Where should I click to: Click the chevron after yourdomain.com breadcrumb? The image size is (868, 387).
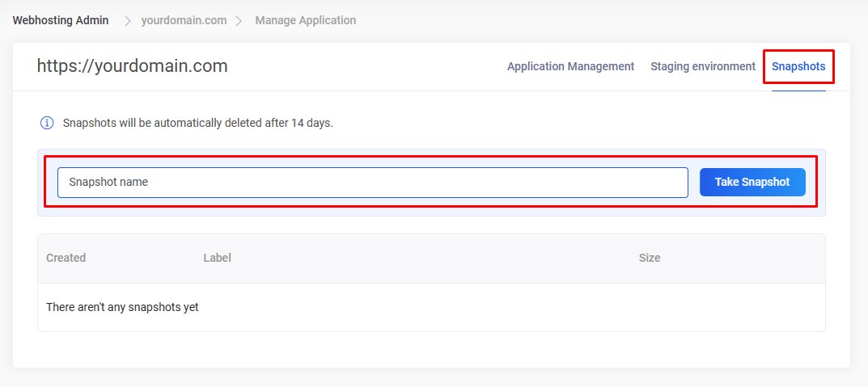[239, 21]
